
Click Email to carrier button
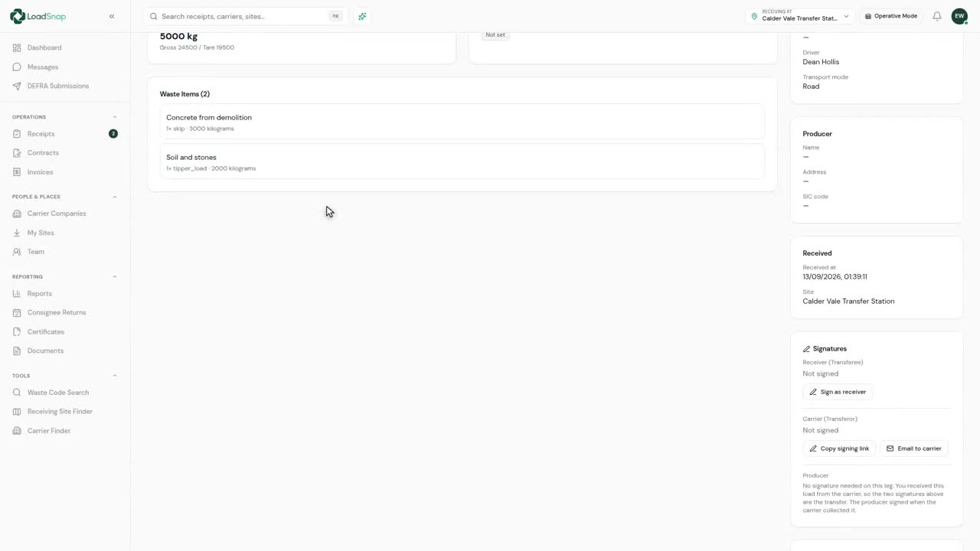914,448
